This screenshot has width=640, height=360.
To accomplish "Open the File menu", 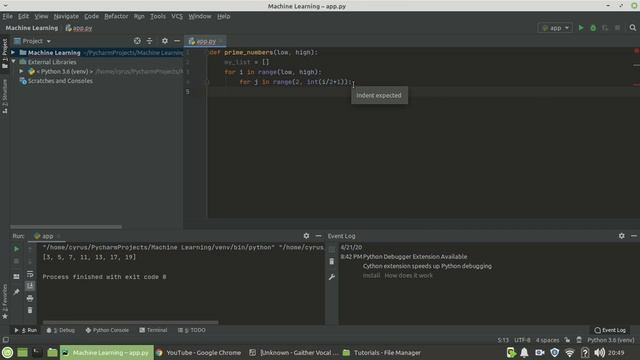I will coord(7,16).
